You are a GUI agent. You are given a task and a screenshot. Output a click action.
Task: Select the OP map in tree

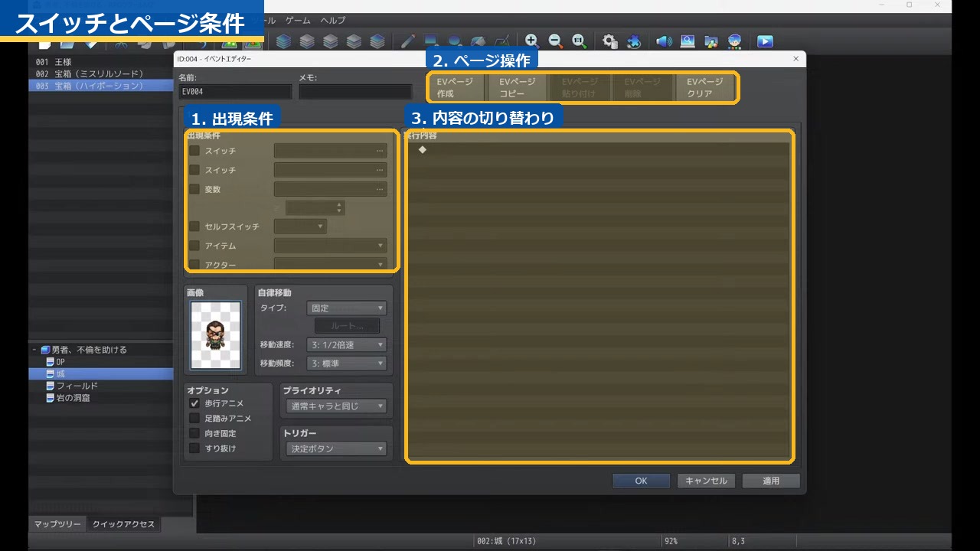tap(60, 362)
